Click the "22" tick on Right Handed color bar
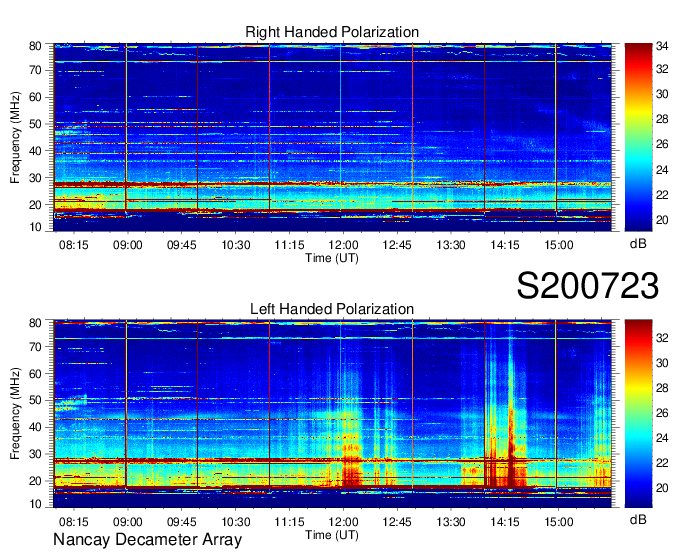The width and height of the screenshot is (680, 552). 662,195
